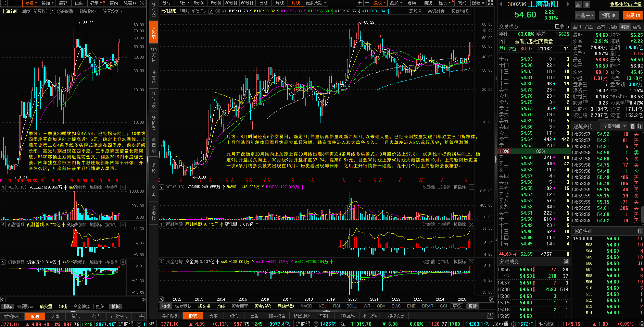Click the 港 Hong Kong connect badge
The image size is (644, 327).
click(x=586, y=5)
